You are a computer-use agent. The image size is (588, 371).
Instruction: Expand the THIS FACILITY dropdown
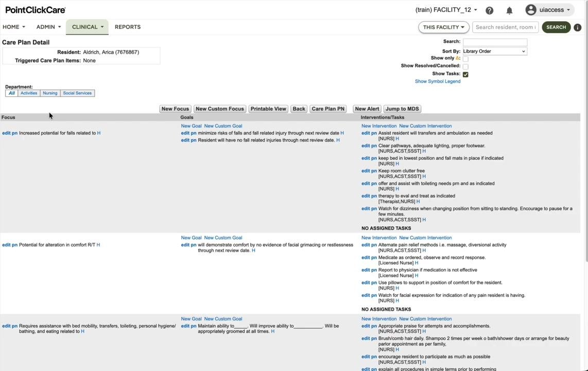pos(444,27)
